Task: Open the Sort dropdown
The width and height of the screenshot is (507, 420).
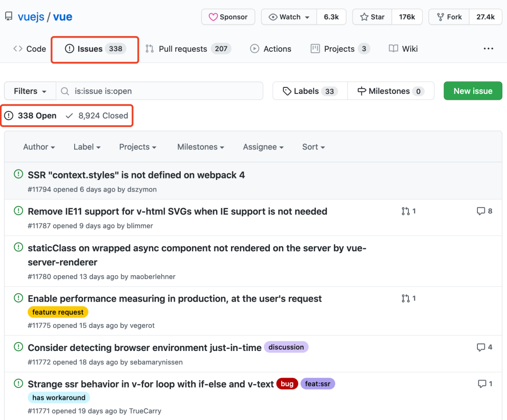Action: pyautogui.click(x=314, y=147)
